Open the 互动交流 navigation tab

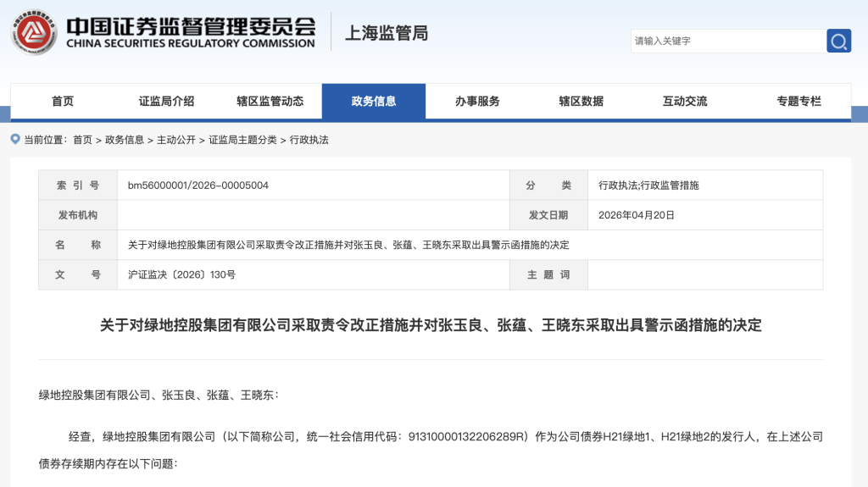[685, 102]
